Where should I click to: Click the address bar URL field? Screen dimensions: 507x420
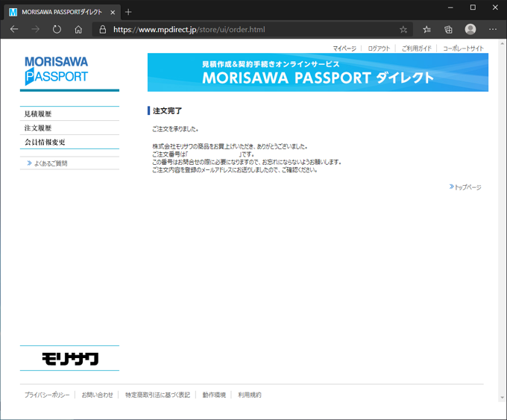pos(252,29)
